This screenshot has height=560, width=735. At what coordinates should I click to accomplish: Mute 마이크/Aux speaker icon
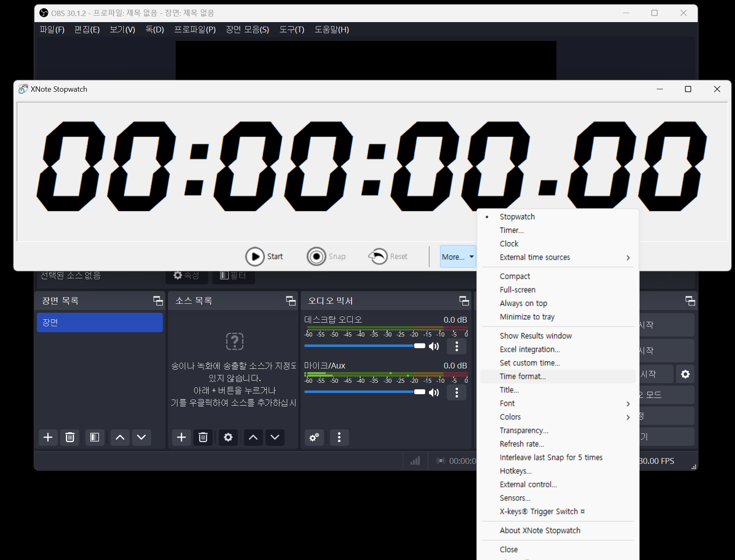coord(434,393)
